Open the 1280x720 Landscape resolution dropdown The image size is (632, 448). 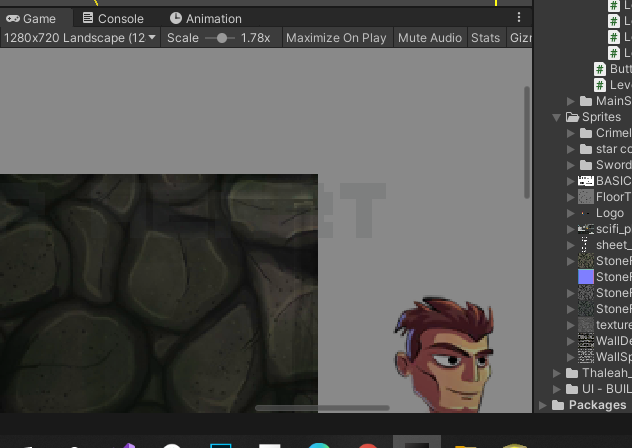click(x=80, y=38)
